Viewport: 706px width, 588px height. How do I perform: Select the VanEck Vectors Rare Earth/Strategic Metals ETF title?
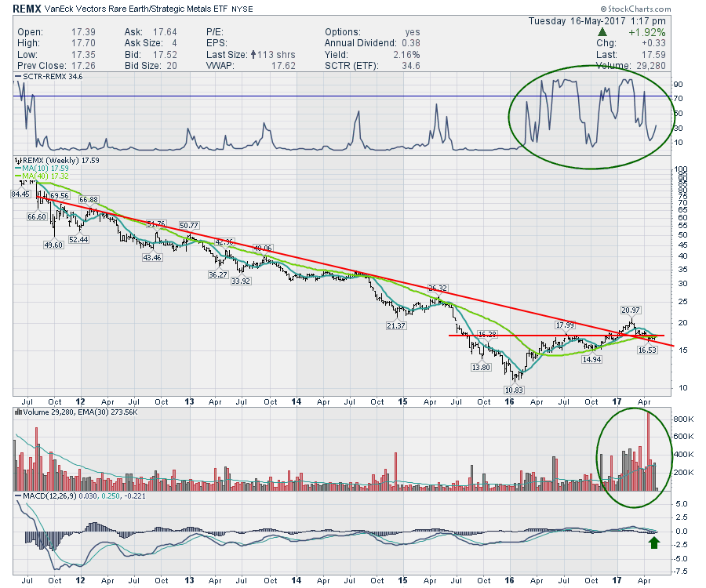(x=136, y=9)
